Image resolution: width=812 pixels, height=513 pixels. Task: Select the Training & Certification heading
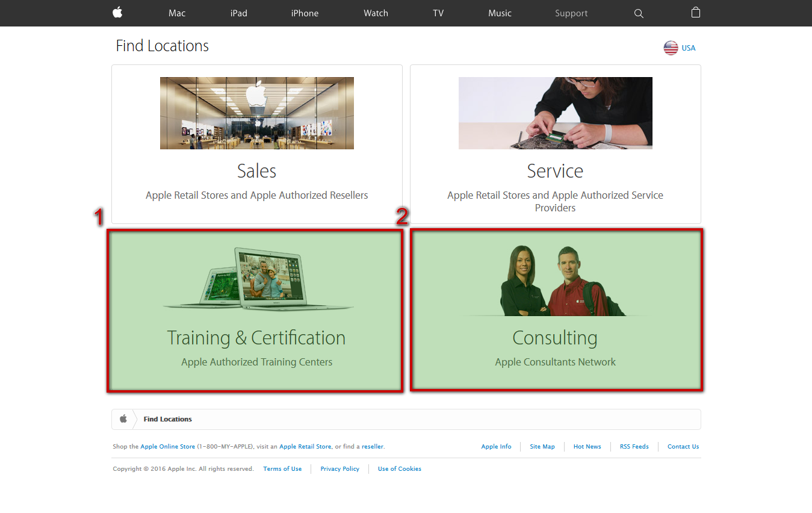(x=256, y=338)
